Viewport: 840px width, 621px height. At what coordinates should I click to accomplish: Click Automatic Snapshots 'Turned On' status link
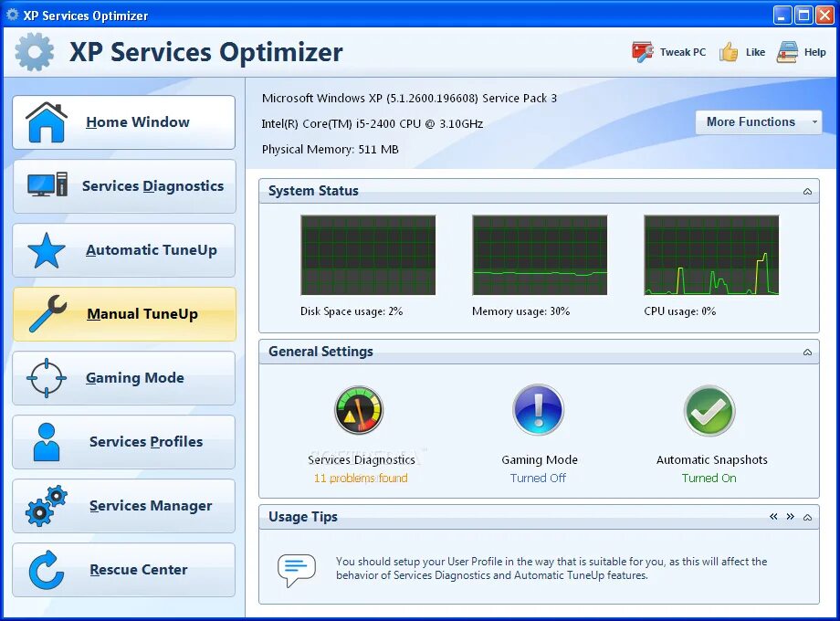pyautogui.click(x=709, y=478)
